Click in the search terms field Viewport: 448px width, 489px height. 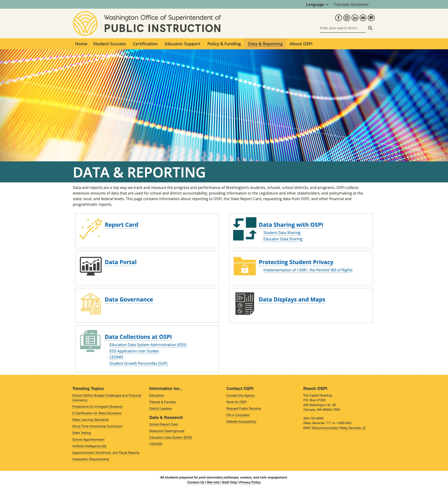342,28
